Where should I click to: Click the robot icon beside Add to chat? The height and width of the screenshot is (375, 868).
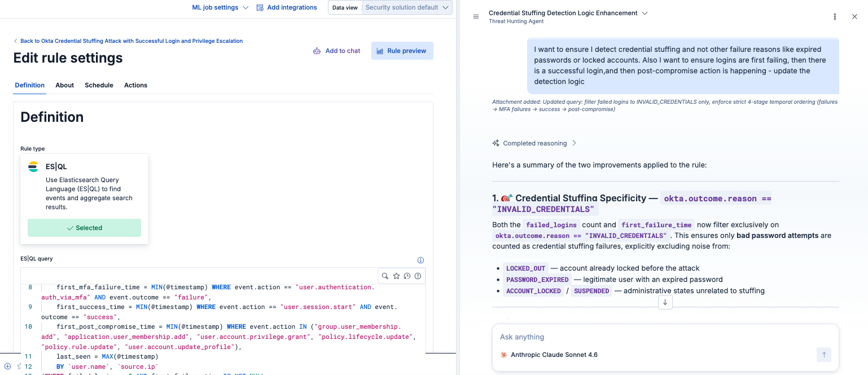click(317, 51)
